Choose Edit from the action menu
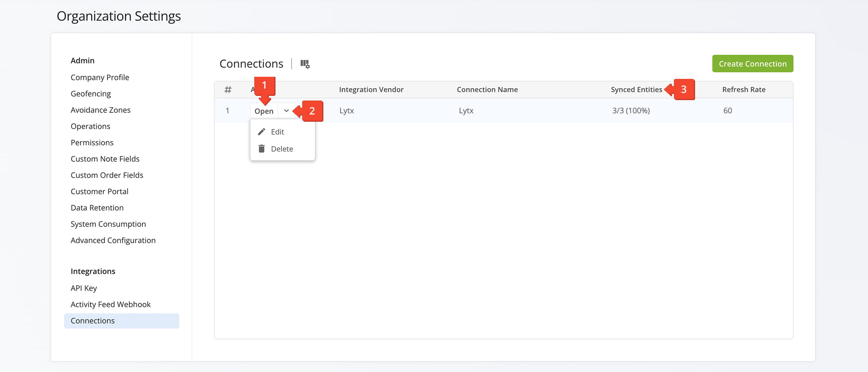 (x=278, y=132)
